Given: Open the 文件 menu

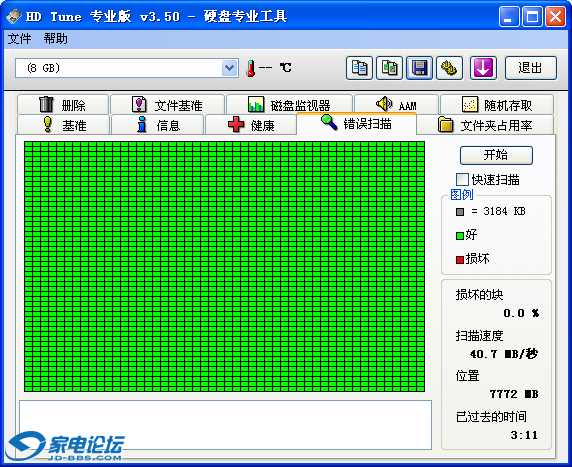Looking at the screenshot, I should click(x=19, y=39).
